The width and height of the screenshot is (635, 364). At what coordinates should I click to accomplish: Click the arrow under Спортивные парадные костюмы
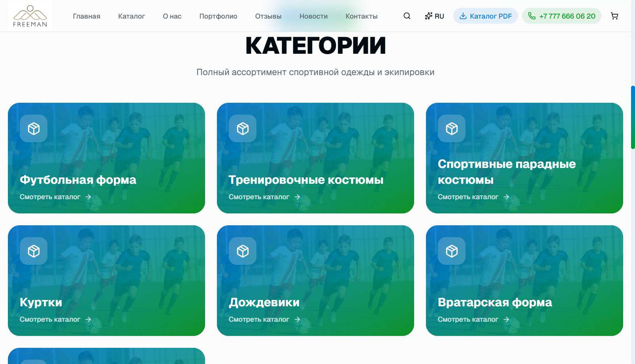(x=506, y=197)
